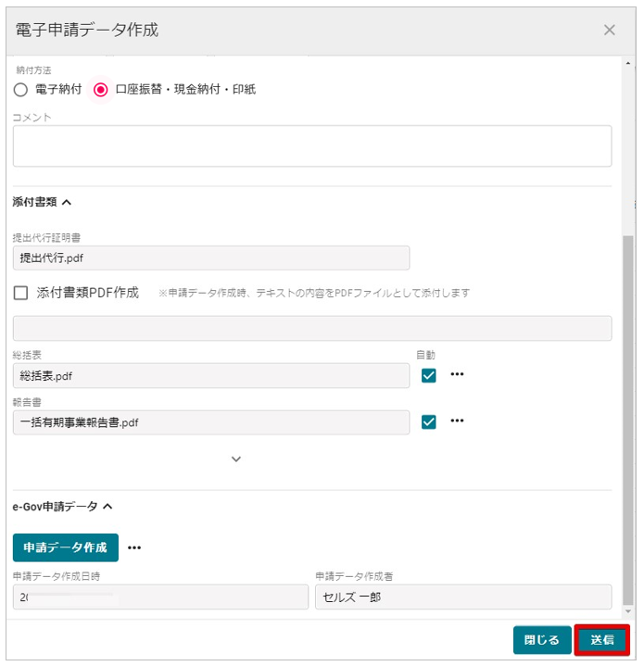The image size is (644, 666).
Task: Uncheck the automatic checkbox for 報告書
Action: (429, 421)
